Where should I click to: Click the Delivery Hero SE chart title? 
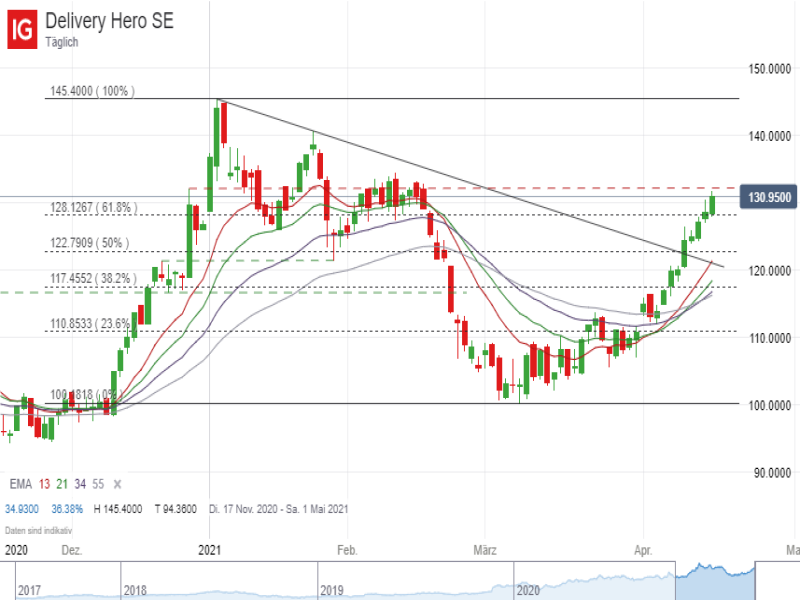tap(110, 21)
